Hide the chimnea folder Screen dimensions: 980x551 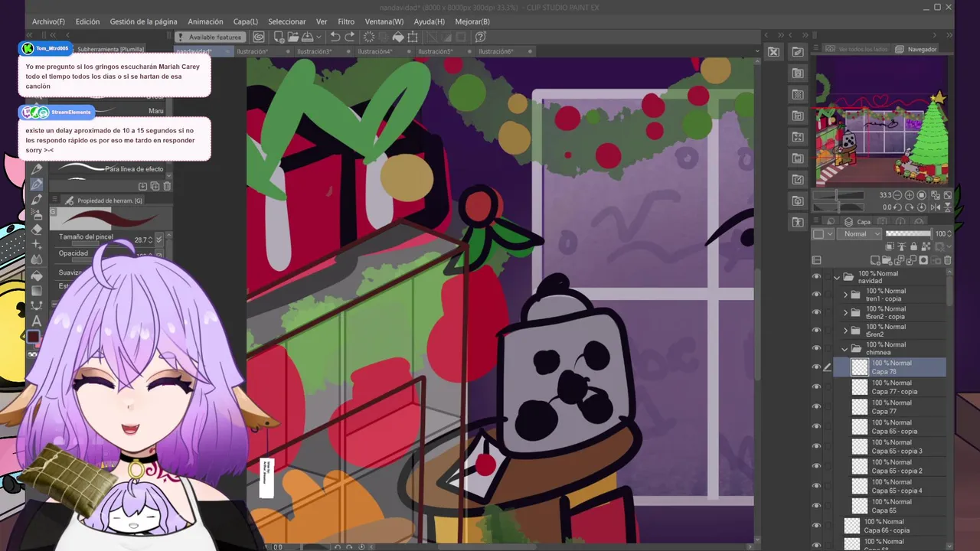tap(816, 348)
